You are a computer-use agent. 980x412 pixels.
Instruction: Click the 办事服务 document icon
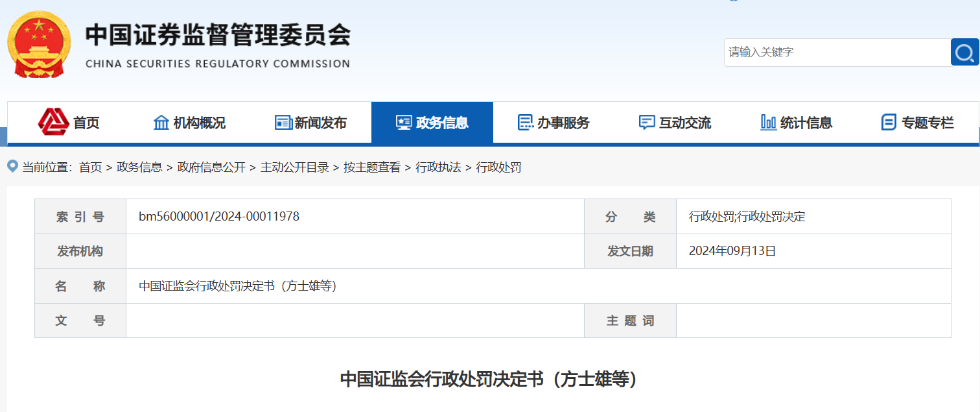tap(525, 122)
